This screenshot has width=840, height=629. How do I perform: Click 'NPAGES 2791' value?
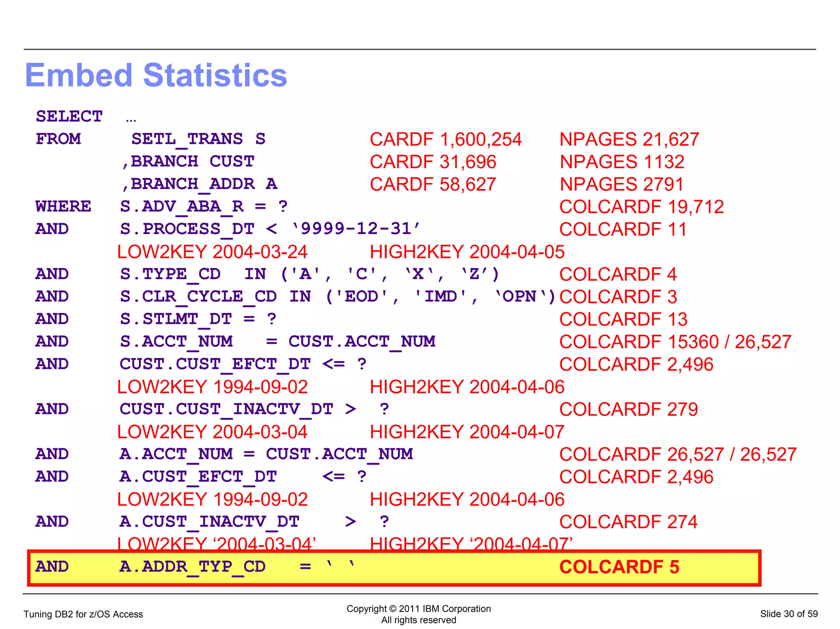click(x=621, y=185)
